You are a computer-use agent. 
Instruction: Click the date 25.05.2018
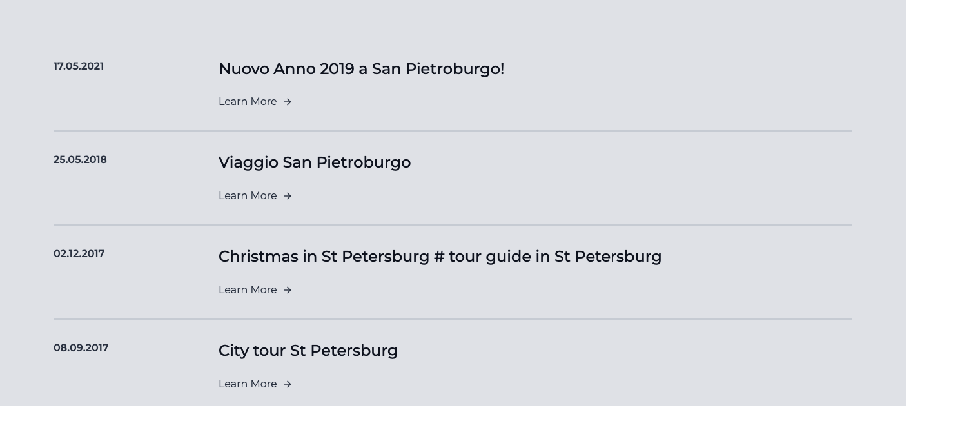[80, 160]
